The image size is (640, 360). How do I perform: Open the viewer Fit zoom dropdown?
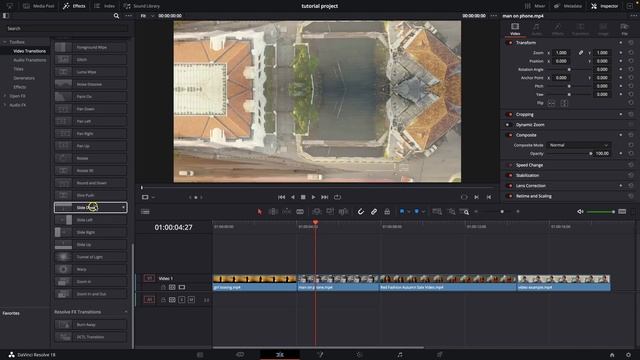click(x=147, y=16)
